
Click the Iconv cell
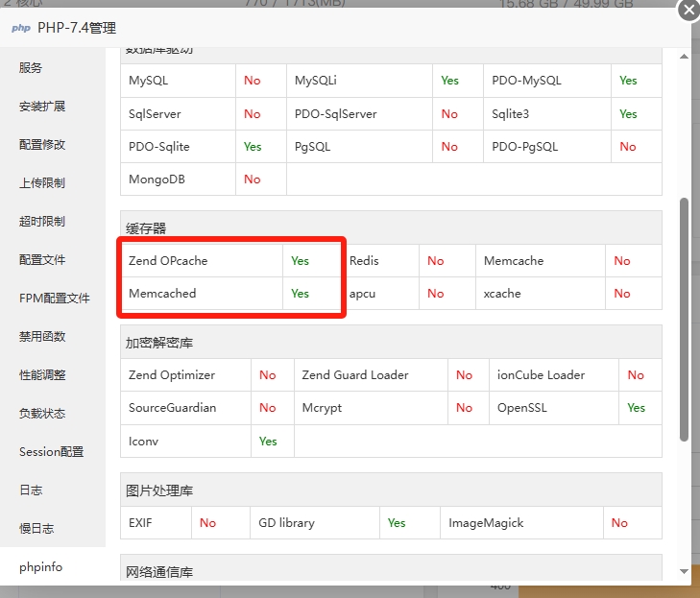pos(185,441)
